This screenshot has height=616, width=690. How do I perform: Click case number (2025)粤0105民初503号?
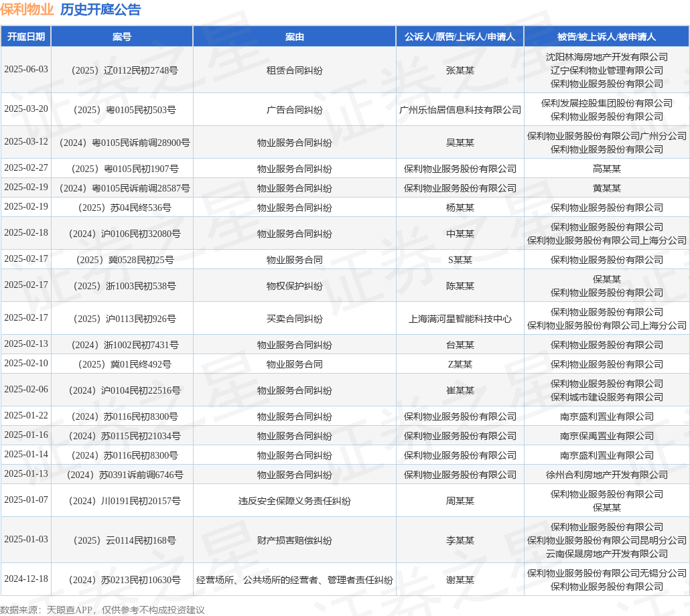125,110
